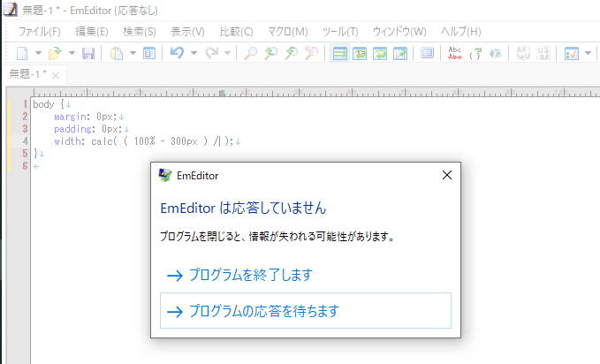This screenshot has height=364, width=600.
Task: Click the EmEditor dialog title icon
Action: pyautogui.click(x=165, y=175)
